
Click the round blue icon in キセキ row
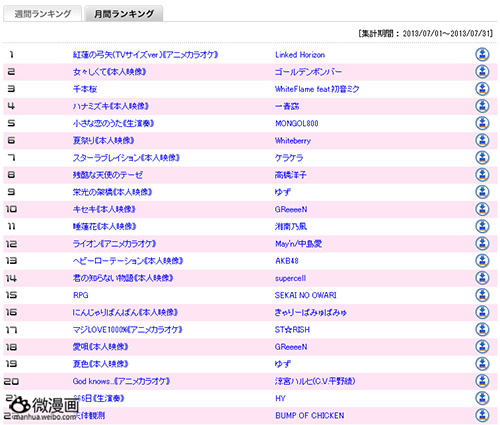coord(482,209)
